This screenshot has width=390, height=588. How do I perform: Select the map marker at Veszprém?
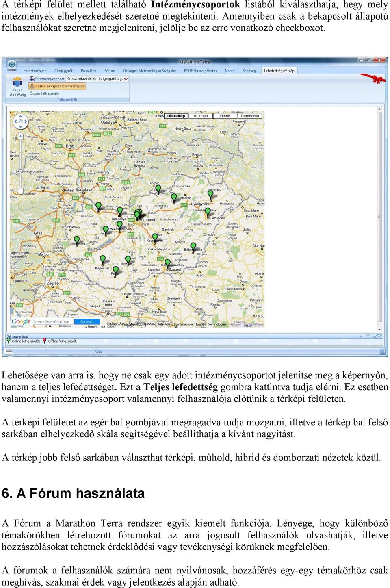106,230
